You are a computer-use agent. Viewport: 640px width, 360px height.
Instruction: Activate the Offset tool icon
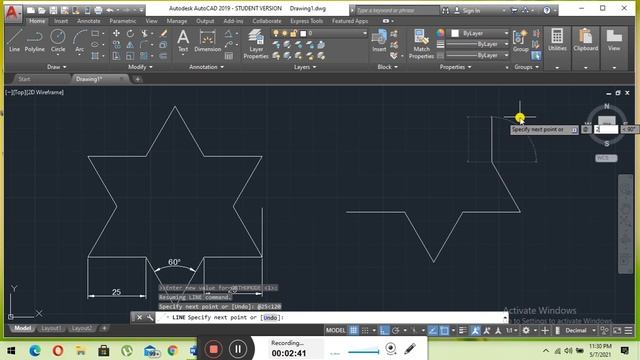(x=163, y=56)
